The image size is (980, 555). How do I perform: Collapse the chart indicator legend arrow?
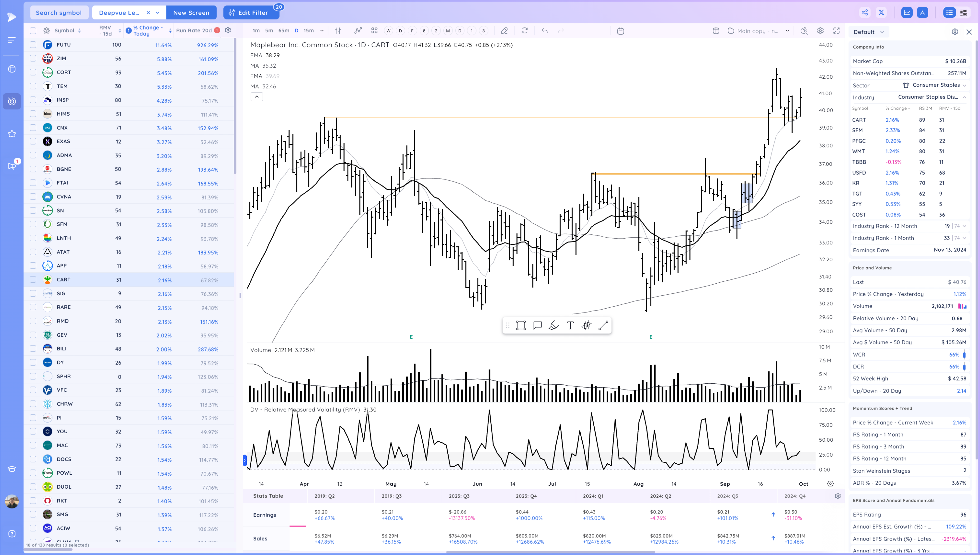[257, 97]
